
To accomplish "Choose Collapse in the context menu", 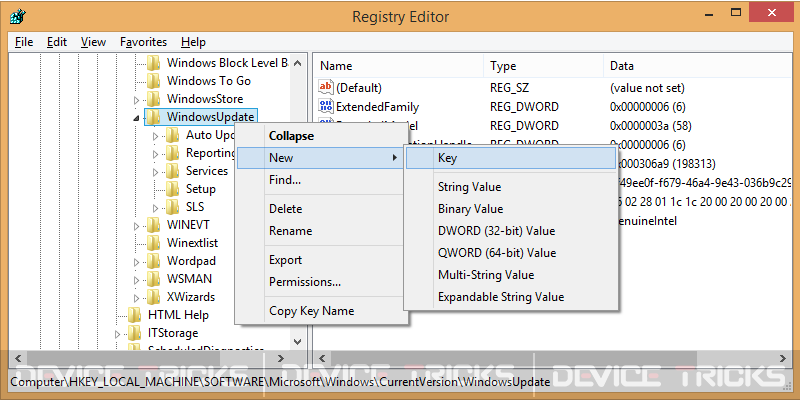I will 321,136.
